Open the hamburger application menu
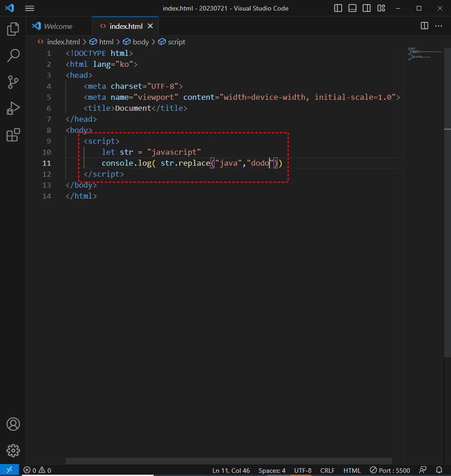Image resolution: width=451 pixels, height=476 pixels. coord(29,8)
